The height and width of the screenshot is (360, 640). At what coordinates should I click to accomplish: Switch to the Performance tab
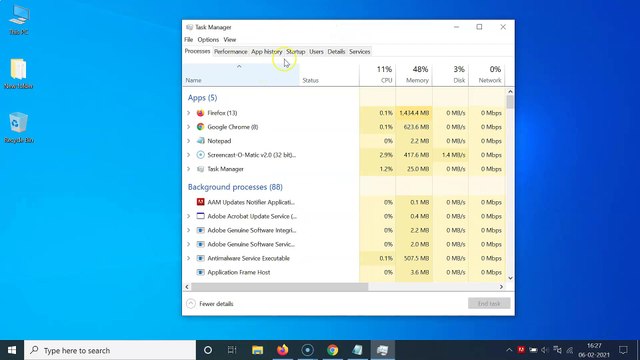[x=231, y=52]
